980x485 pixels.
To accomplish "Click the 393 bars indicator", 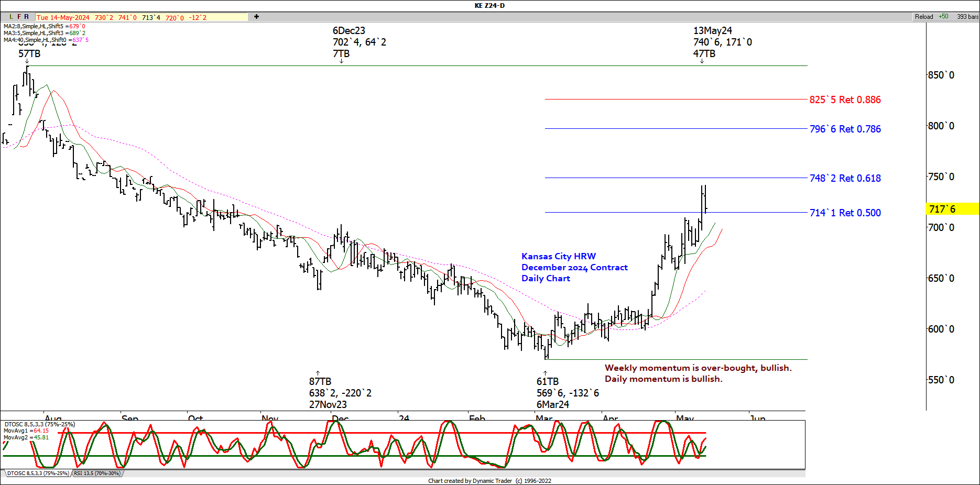I will click(967, 17).
